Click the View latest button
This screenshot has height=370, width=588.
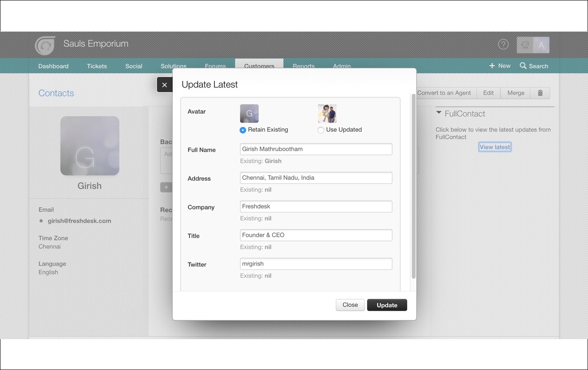coord(495,147)
